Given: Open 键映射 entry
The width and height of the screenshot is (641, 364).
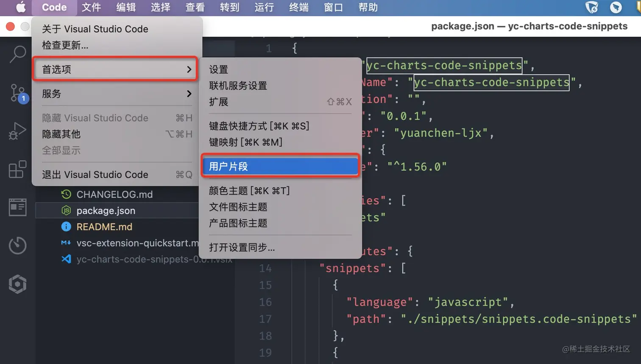Looking at the screenshot, I should click(x=280, y=142).
